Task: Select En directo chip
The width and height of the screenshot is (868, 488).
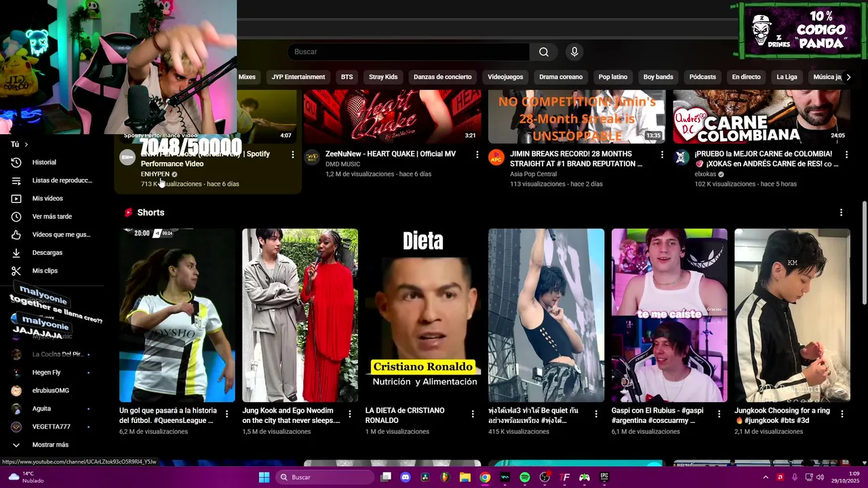Action: click(746, 77)
